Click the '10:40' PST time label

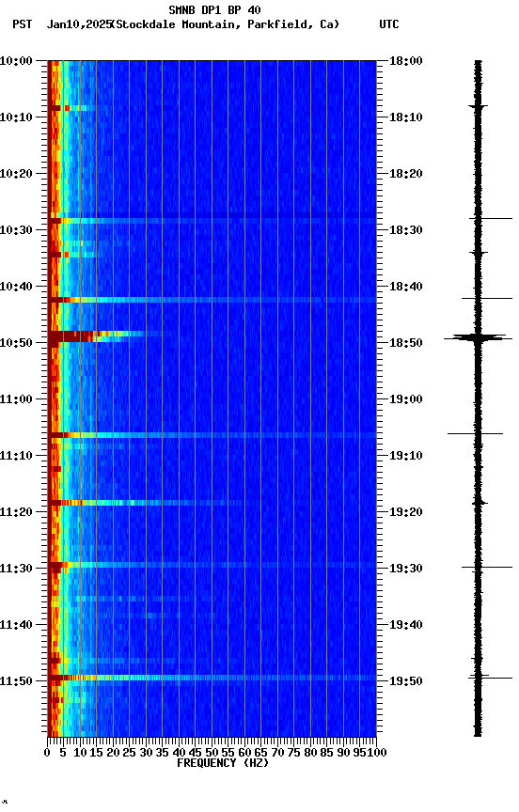pos(16,287)
